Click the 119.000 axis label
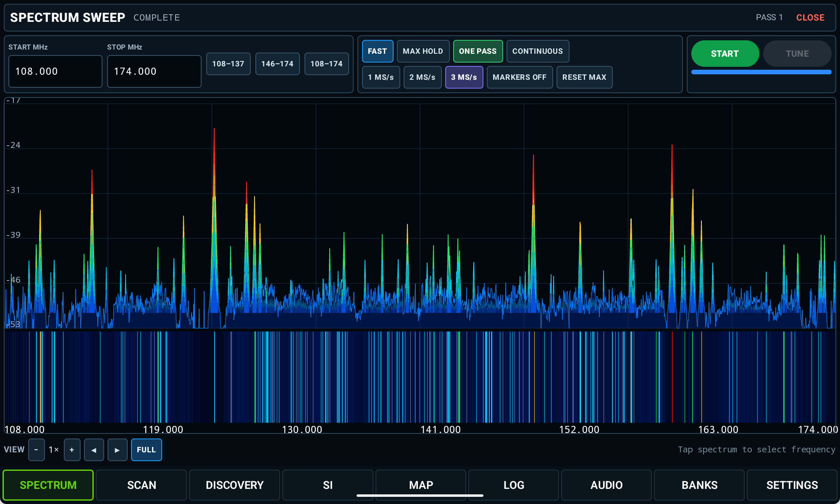 (163, 430)
